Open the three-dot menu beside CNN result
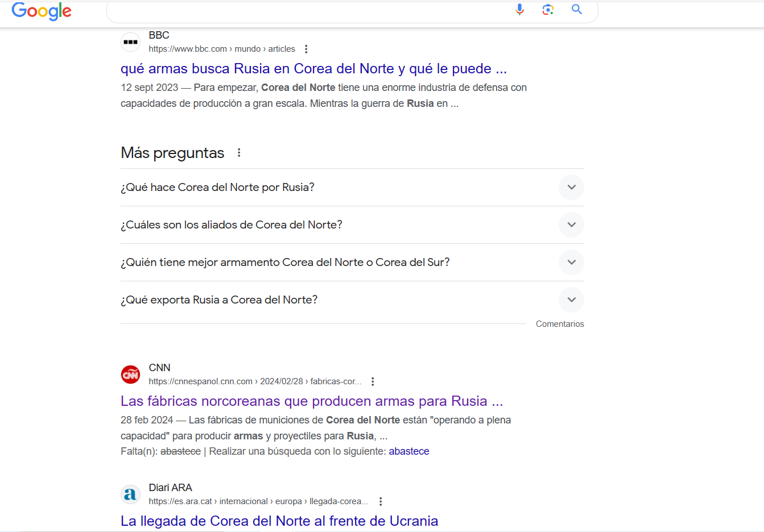Viewport: 764px width, 532px height. [373, 381]
